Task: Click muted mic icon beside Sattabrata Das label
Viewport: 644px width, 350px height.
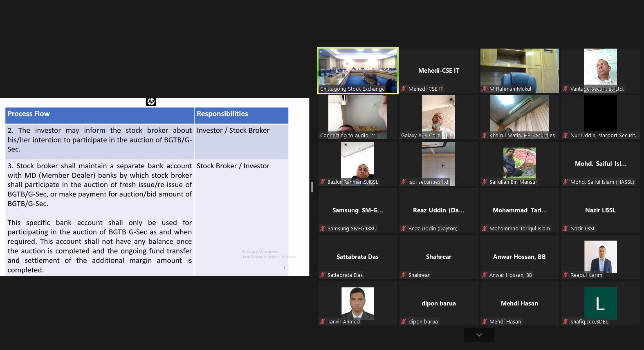Action: [x=323, y=275]
